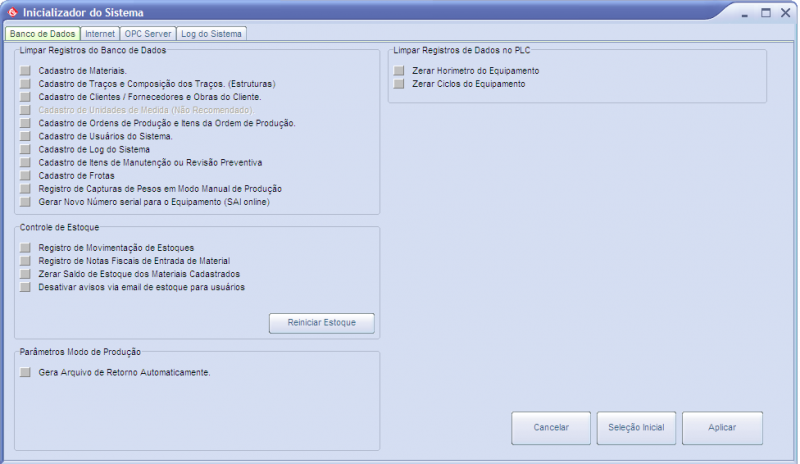Tick Zerar Horímetro do Equipamento checkbox
Screen dimensions: 800x464
[x=399, y=70]
